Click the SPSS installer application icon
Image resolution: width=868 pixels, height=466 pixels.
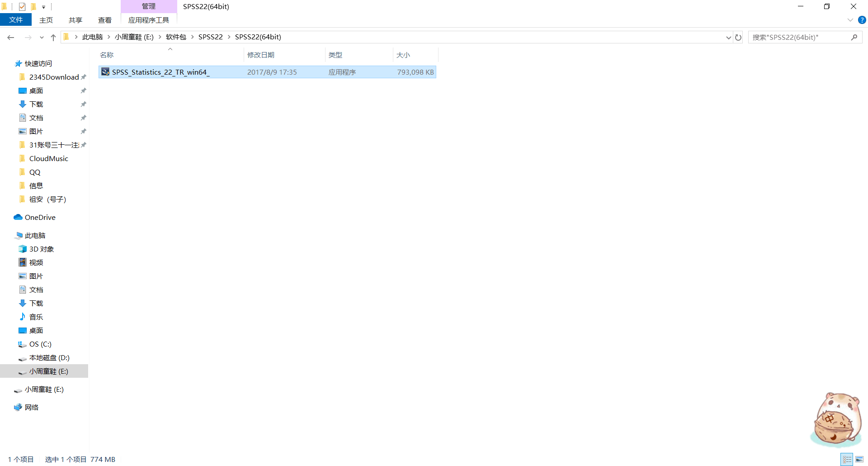[105, 72]
